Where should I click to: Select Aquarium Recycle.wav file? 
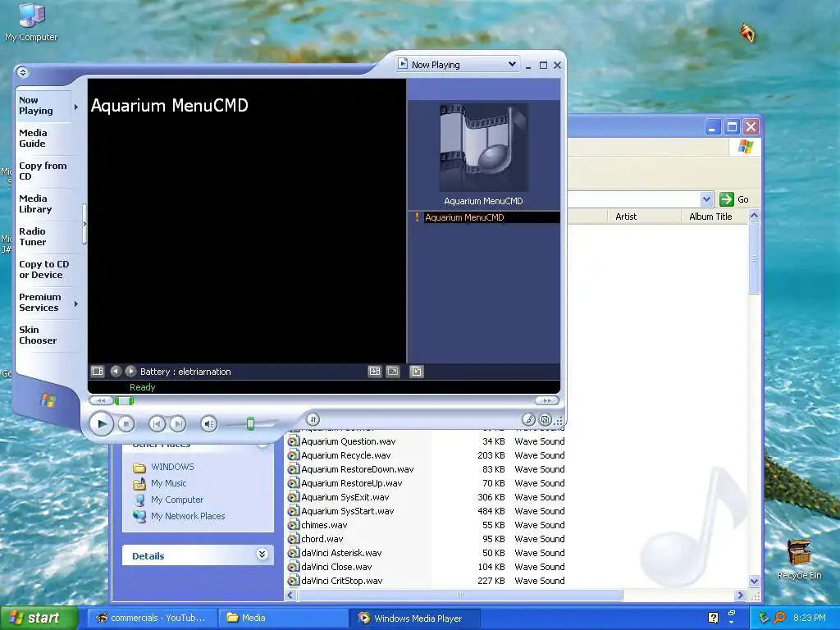coord(345,455)
